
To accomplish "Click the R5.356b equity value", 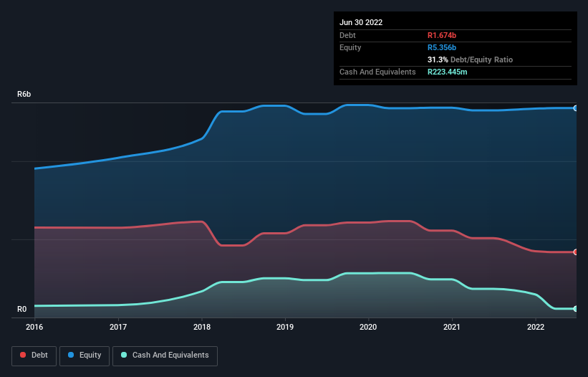I will click(442, 47).
